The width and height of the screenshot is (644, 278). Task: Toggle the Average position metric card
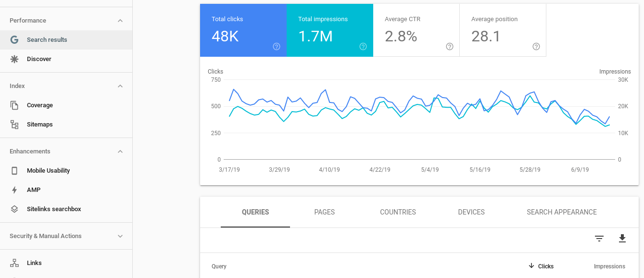[503, 30]
